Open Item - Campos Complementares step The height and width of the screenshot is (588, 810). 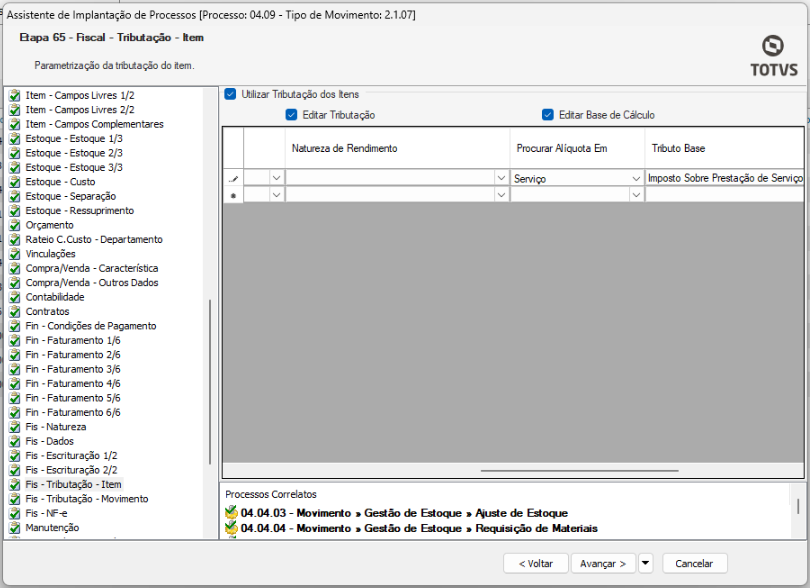(x=95, y=125)
